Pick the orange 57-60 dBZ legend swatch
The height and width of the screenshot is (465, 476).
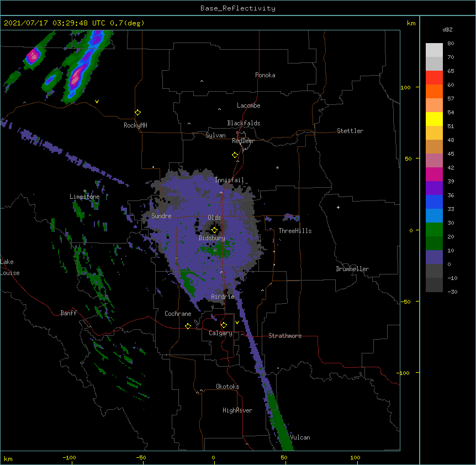point(434,91)
